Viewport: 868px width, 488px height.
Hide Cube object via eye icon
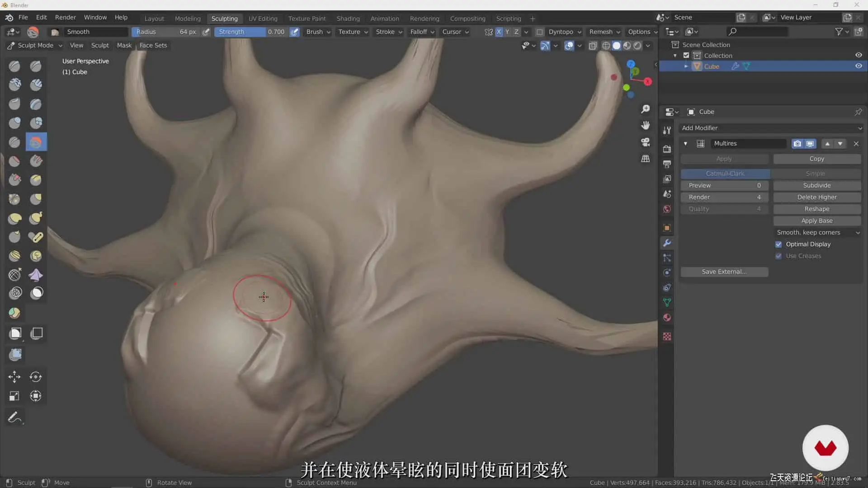859,66
